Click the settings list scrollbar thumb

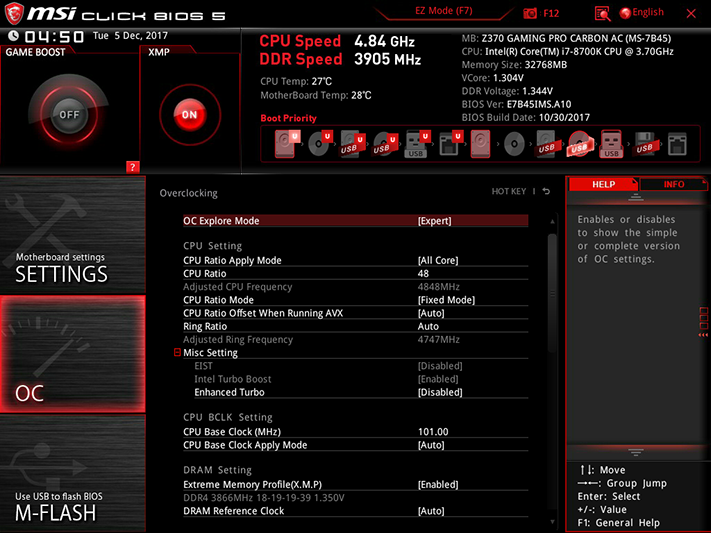click(552, 293)
